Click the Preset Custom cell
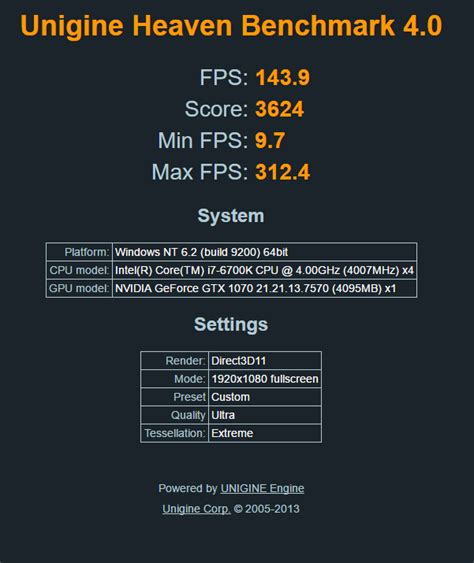Screen dimensions: 474x563 (x=265, y=397)
